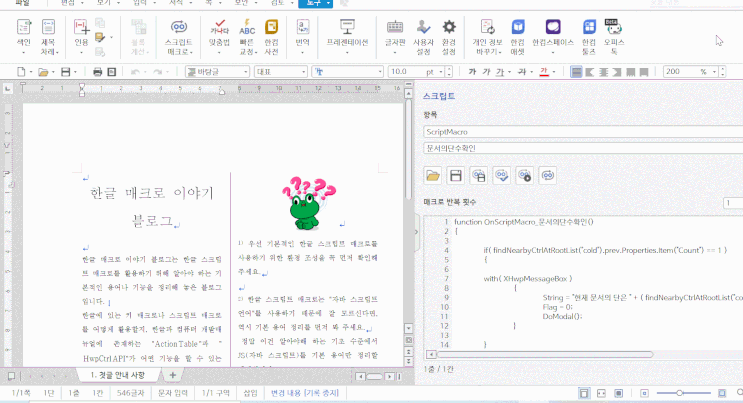This screenshot has width=743, height=403.
Task: Open the 바탕글 style dropdown
Action: [246, 72]
